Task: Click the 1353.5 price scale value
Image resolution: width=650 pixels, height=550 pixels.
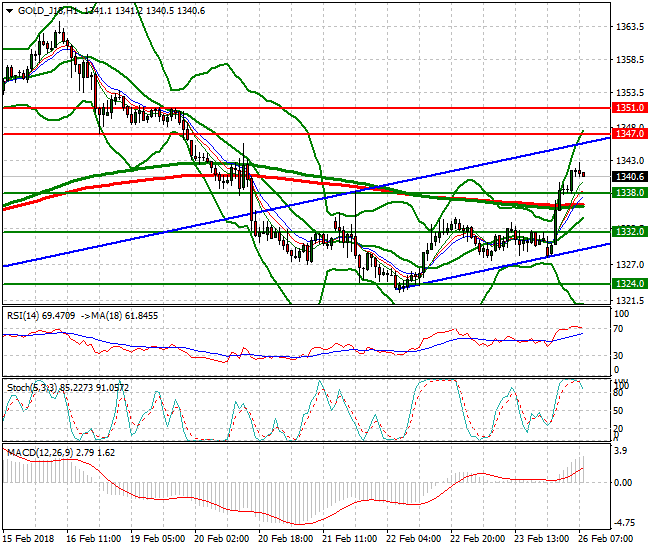Action: tap(630, 92)
